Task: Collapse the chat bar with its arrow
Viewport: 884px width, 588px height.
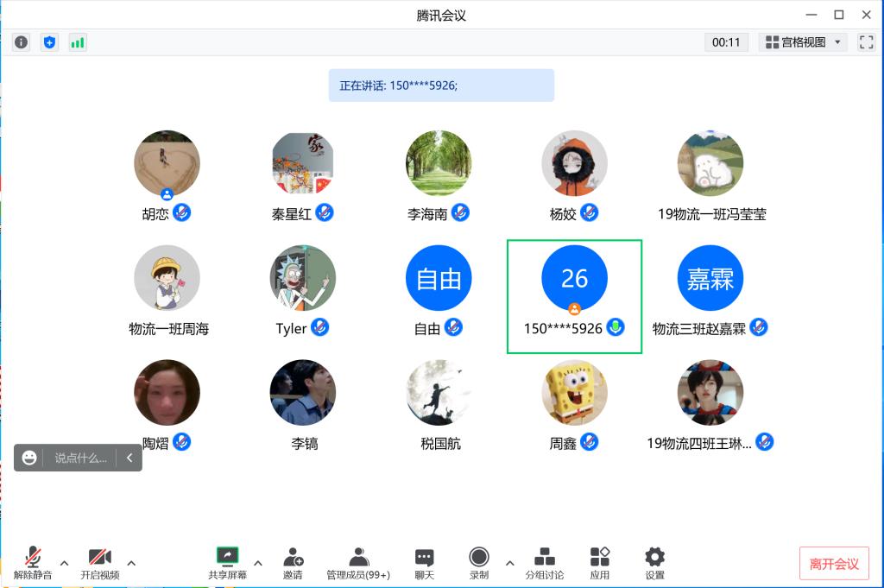Action: pyautogui.click(x=129, y=458)
